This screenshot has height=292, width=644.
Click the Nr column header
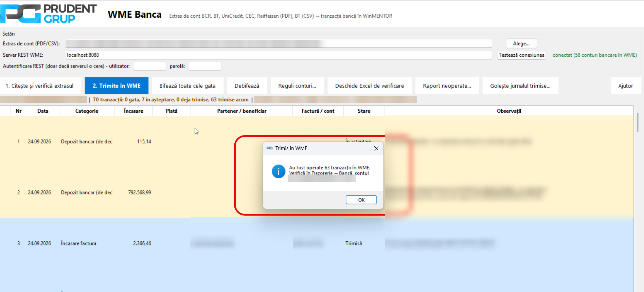[19, 111]
